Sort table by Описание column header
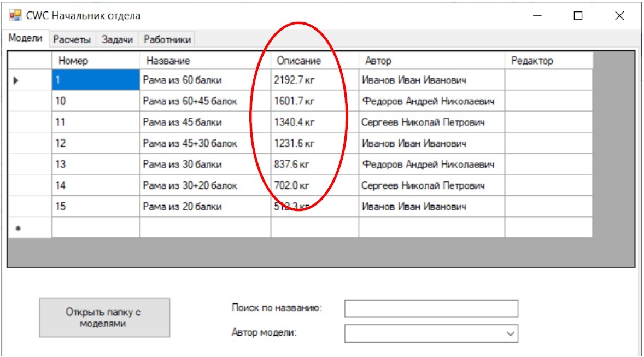Viewport: 644px width, 357px height. (x=314, y=61)
